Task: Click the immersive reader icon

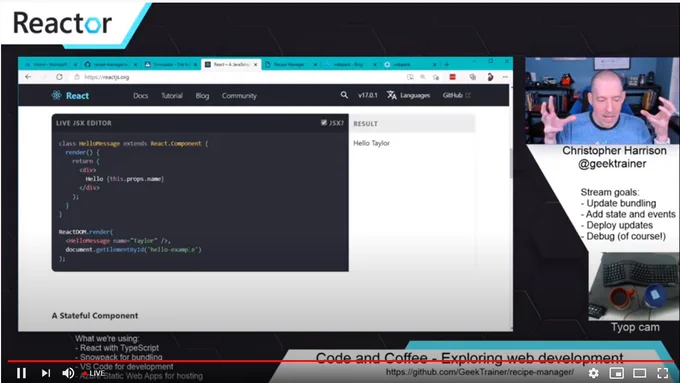Action: 410,77
